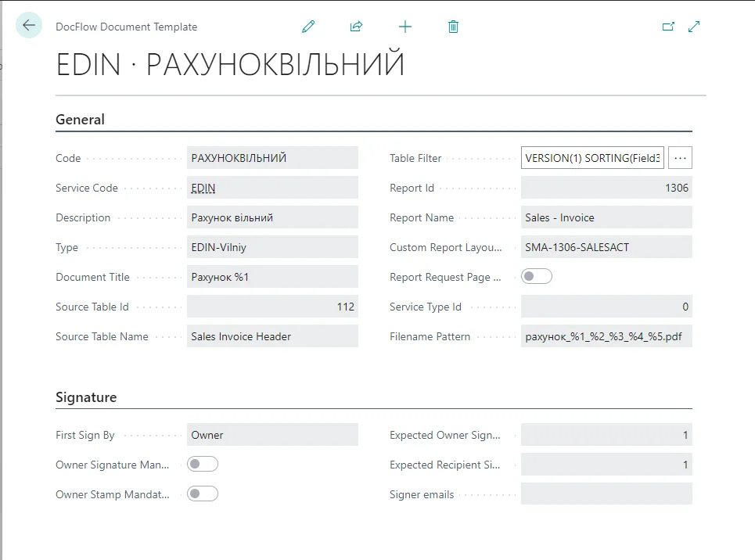Click the First Sign By field
The height and width of the screenshot is (560, 755).
[271, 435]
